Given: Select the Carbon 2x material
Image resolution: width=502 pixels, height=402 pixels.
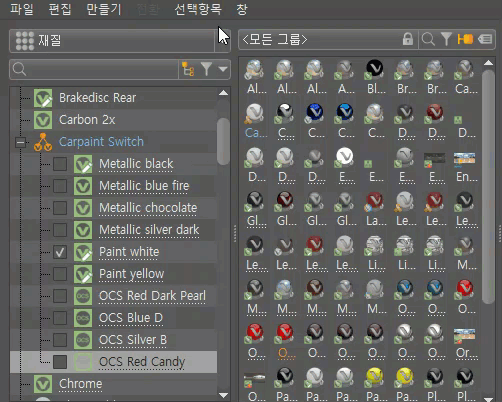Looking at the screenshot, I should point(87,120).
